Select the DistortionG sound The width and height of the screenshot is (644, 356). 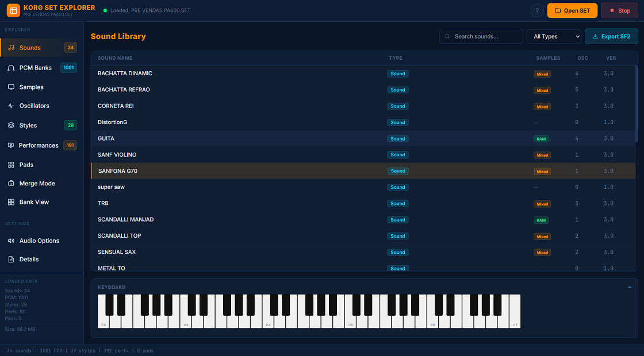click(x=363, y=122)
